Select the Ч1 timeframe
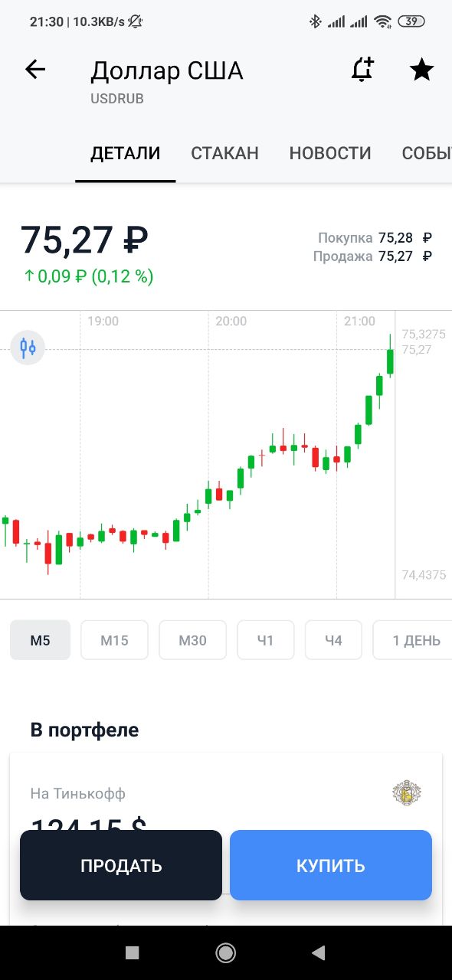This screenshot has height=980, width=452. coord(266,640)
